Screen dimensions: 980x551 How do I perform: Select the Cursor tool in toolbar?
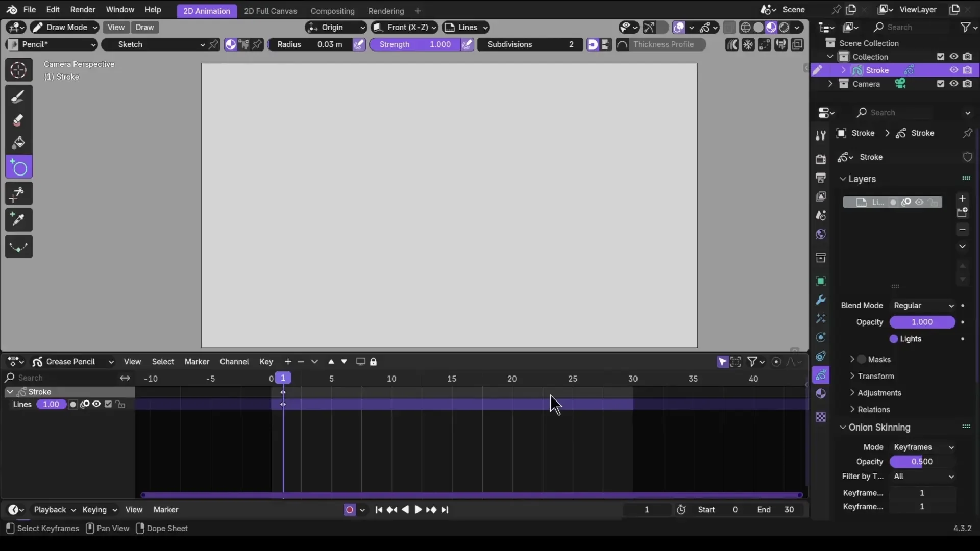[18, 70]
